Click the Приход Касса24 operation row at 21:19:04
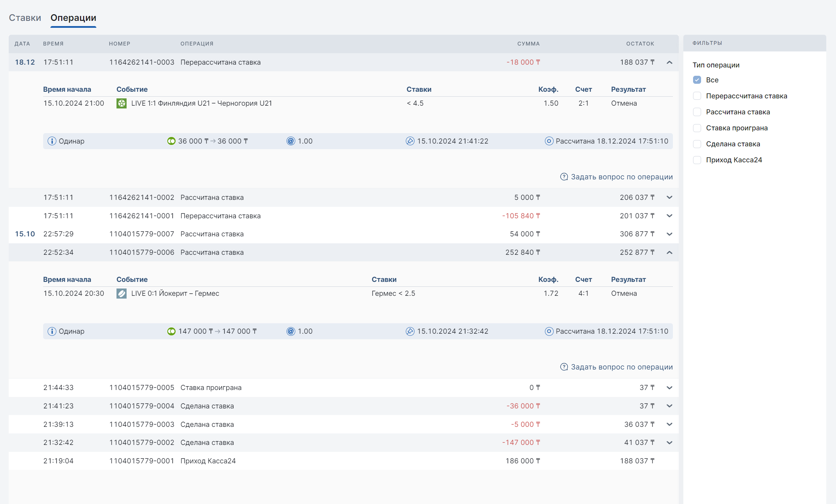836x504 pixels. pyautogui.click(x=208, y=461)
